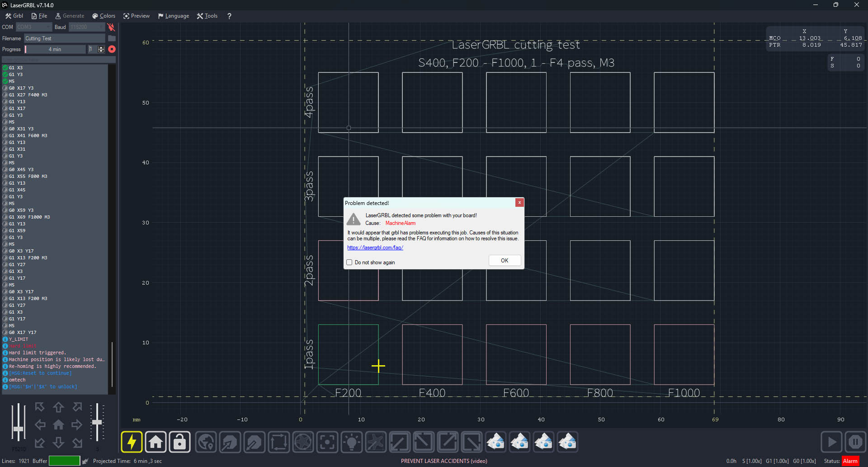Viewport: 868px width, 467px height.
Task: Click the red disconnect plug icon
Action: tap(111, 27)
